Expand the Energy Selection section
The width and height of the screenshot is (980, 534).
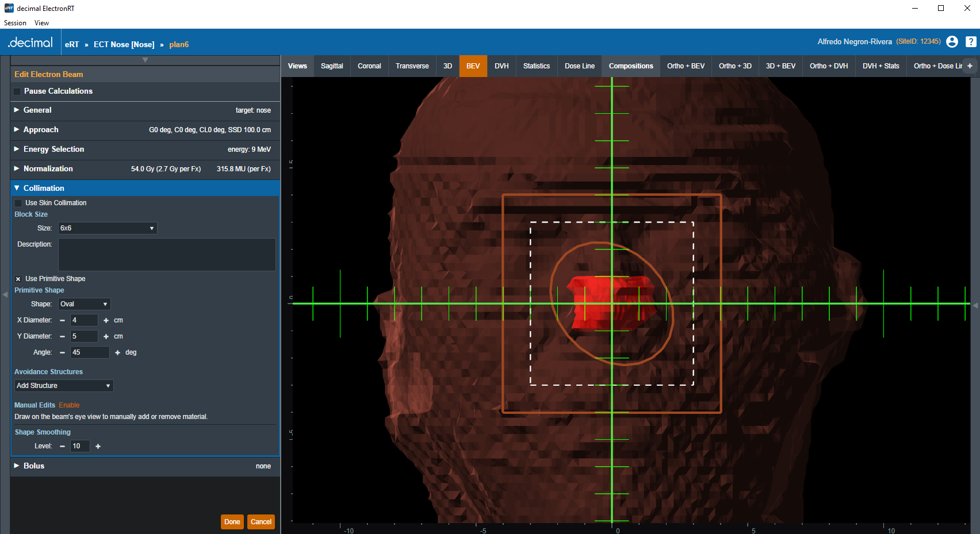pos(53,149)
